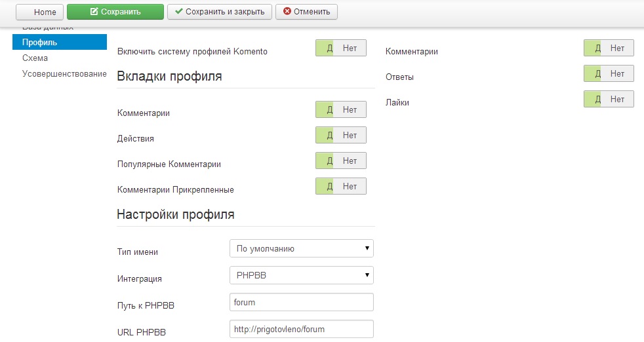Open Усовершенствование sidebar item

(64, 73)
